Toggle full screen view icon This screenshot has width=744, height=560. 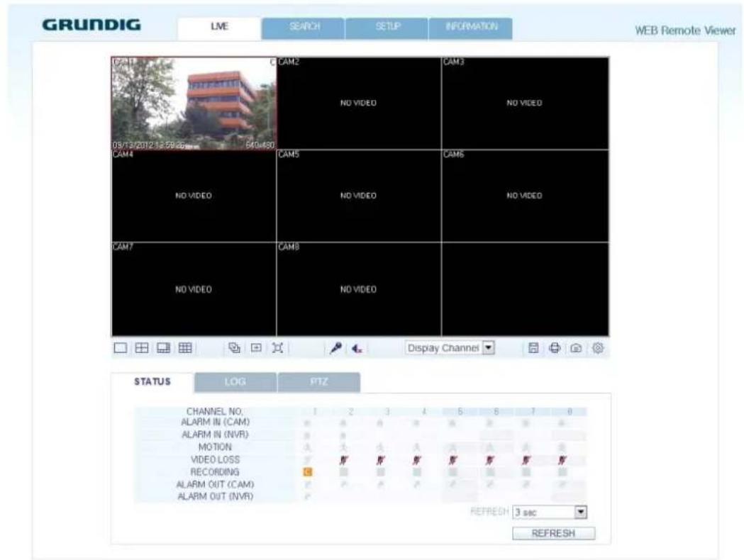click(277, 348)
